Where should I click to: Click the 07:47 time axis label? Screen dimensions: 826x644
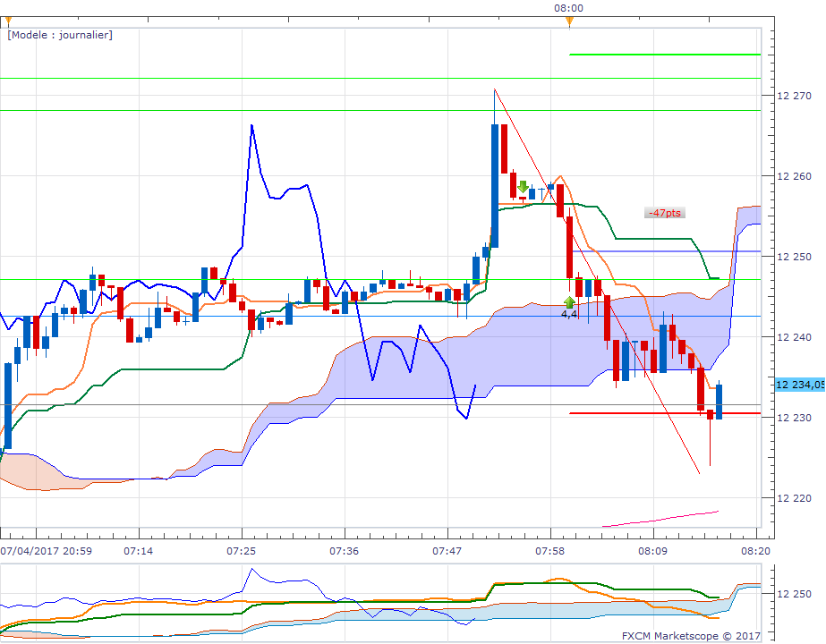pos(447,551)
